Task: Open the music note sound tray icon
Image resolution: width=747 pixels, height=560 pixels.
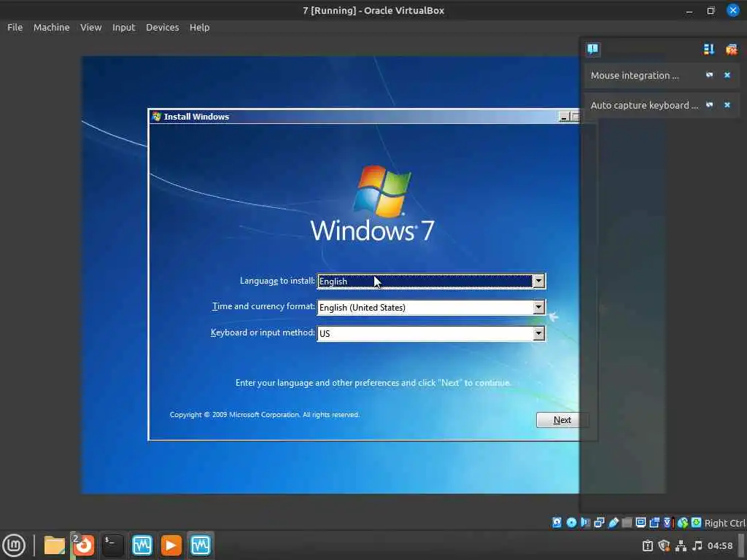Action: 697,545
